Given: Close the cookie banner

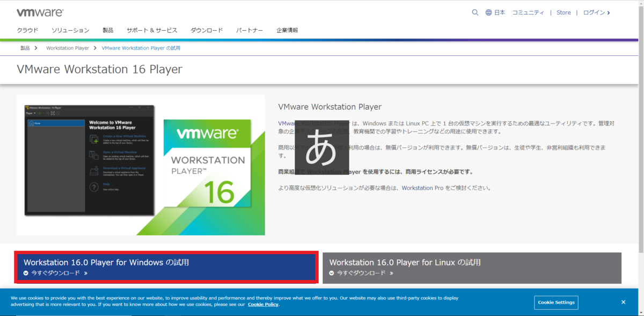Looking at the screenshot, I should click(623, 302).
